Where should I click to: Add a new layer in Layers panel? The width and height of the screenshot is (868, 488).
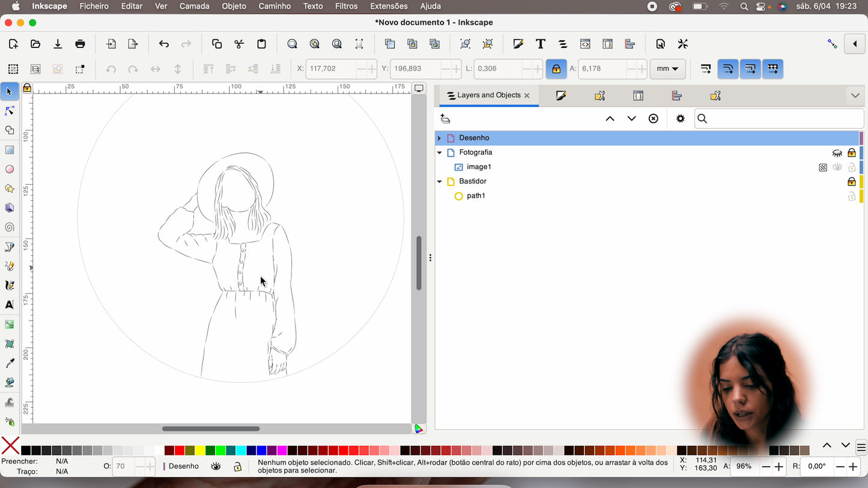coord(445,119)
